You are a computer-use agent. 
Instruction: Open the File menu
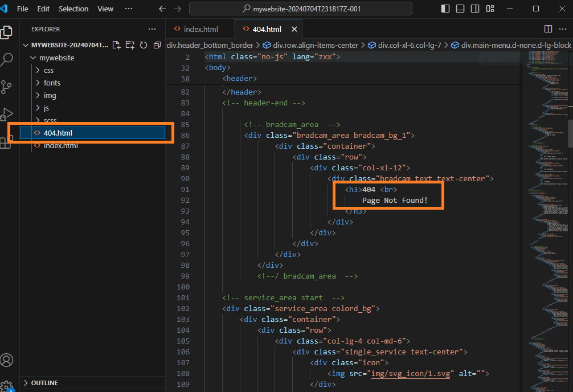[x=23, y=9]
